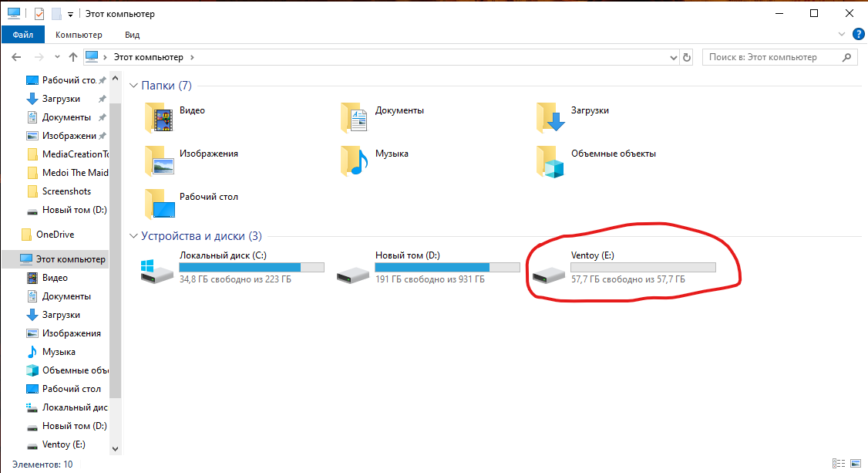Open address bar history dropdown
Image resolution: width=868 pixels, height=473 pixels.
coord(672,57)
